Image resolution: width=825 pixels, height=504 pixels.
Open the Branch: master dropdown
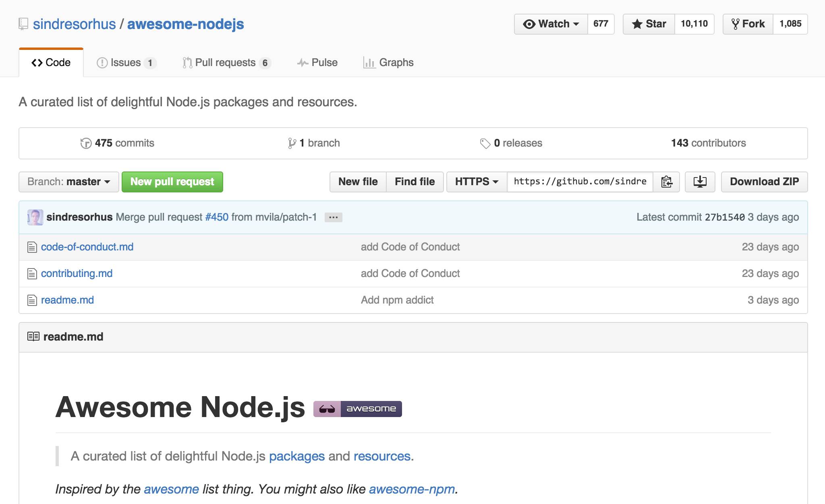point(68,182)
